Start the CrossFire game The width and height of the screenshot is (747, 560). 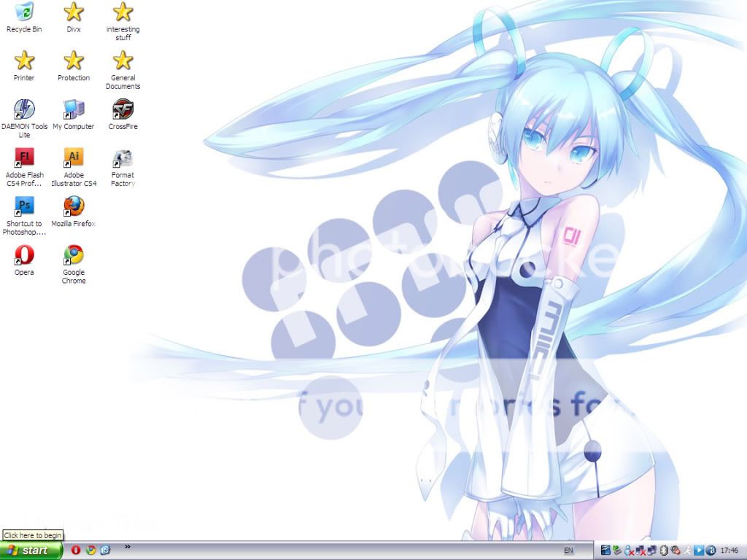tap(122, 111)
